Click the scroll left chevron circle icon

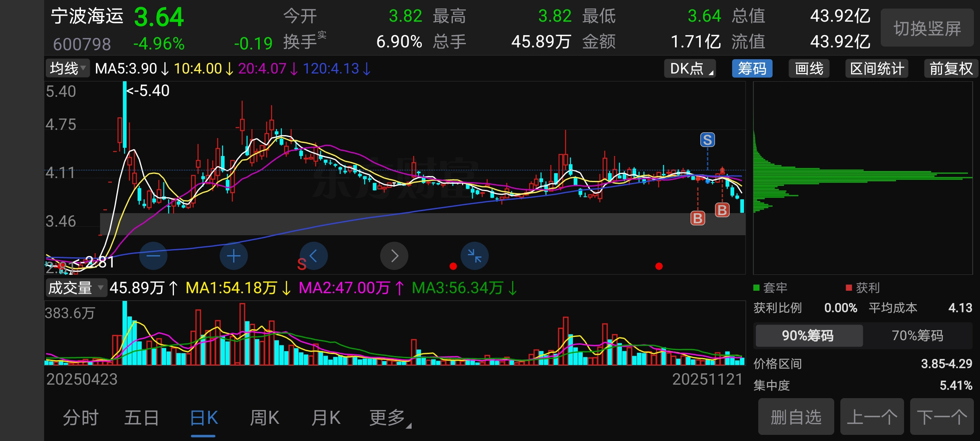pos(314,256)
